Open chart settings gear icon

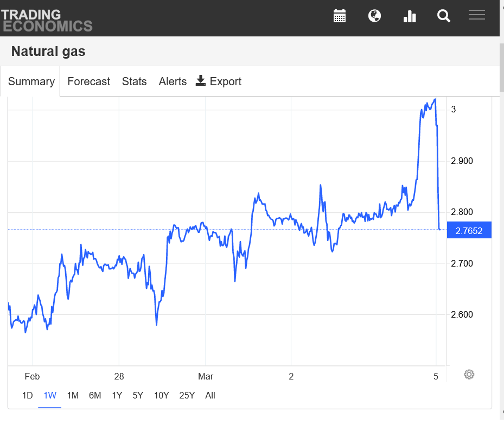(x=469, y=375)
